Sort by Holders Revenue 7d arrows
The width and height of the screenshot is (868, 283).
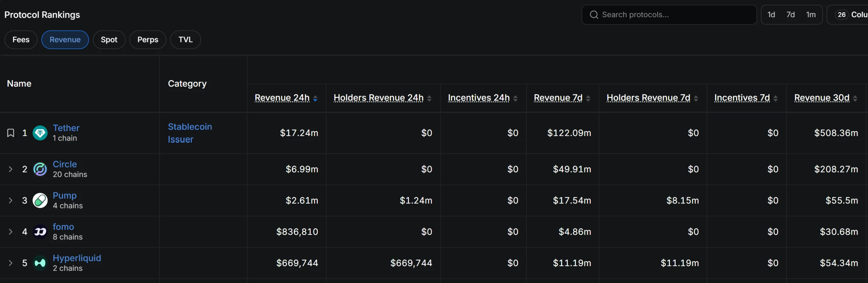tap(696, 98)
